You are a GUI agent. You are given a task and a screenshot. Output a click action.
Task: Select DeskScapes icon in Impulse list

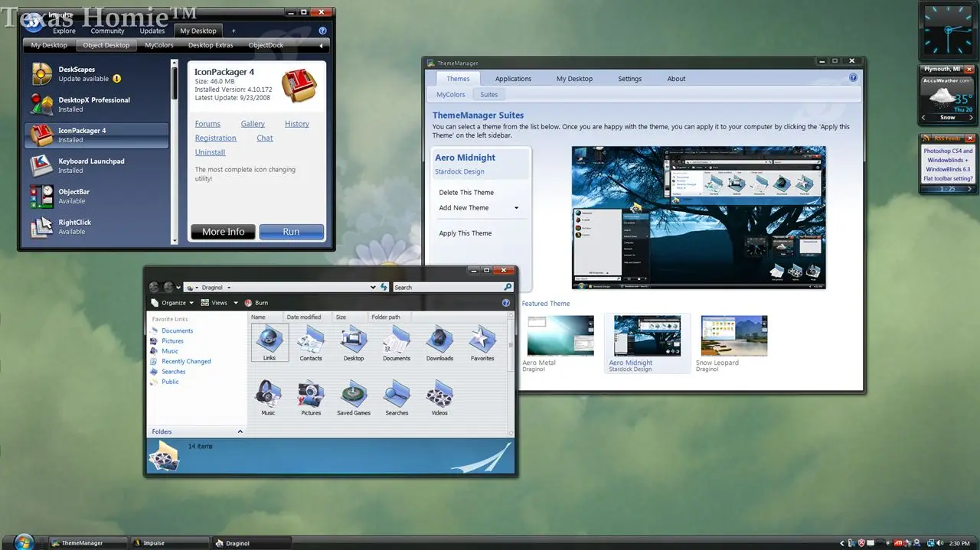click(41, 73)
